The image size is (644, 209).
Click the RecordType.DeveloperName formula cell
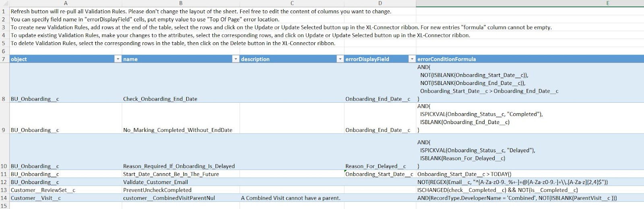click(530, 198)
